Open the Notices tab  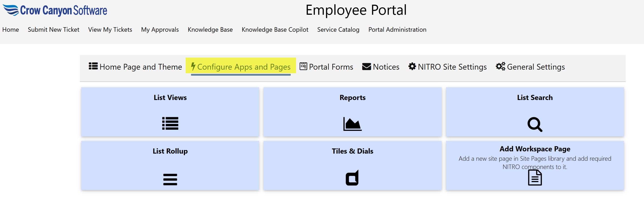click(x=380, y=67)
